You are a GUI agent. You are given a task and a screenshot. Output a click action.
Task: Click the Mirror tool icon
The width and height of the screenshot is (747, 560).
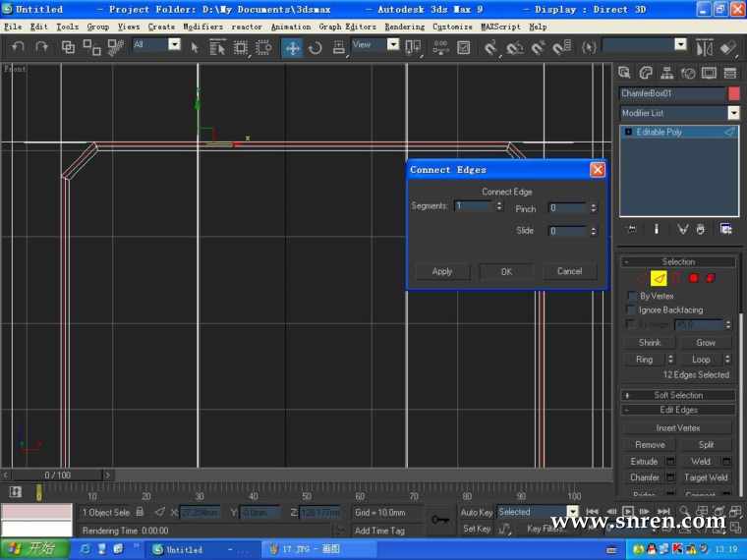pos(704,47)
